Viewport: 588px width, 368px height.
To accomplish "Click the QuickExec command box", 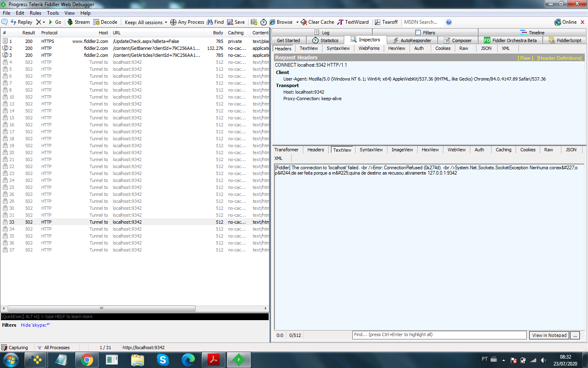I will pos(134,316).
